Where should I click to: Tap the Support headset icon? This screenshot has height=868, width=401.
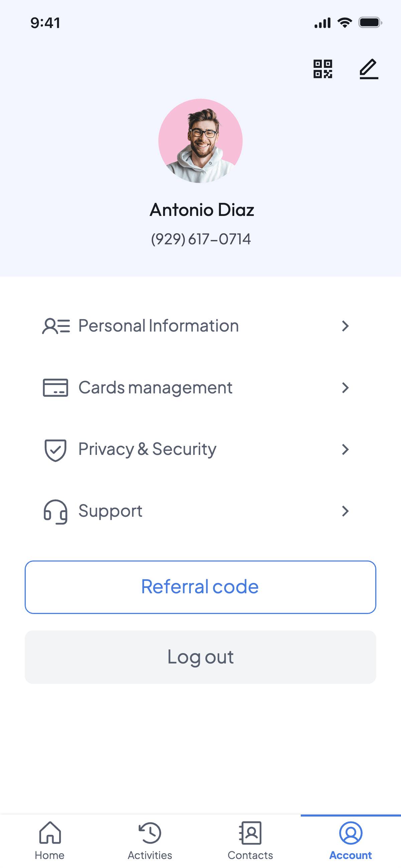pos(55,511)
